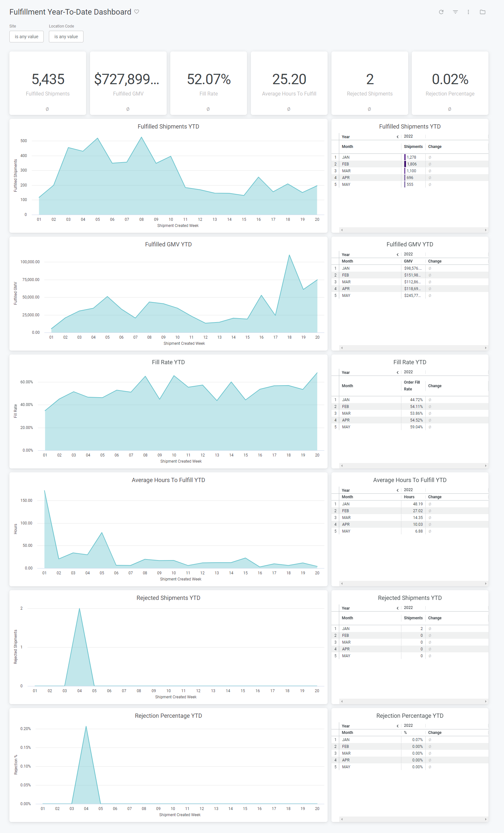Image resolution: width=504 pixels, height=833 pixels.
Task: Sort by Order Fill Rate column header
Action: (x=412, y=386)
